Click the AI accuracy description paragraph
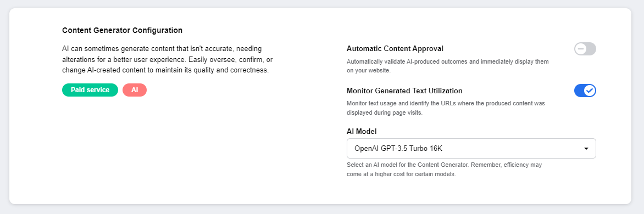 tap(165, 59)
